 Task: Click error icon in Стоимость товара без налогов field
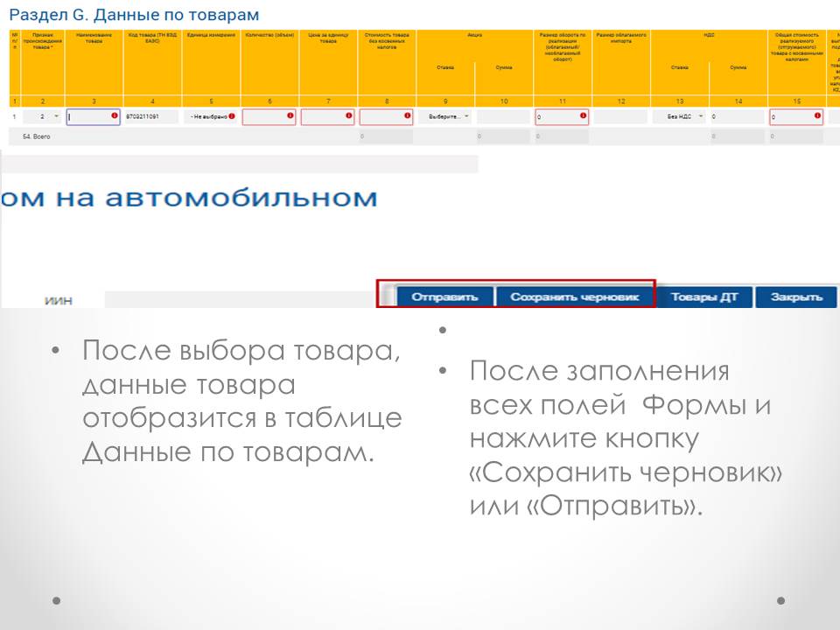[x=408, y=115]
